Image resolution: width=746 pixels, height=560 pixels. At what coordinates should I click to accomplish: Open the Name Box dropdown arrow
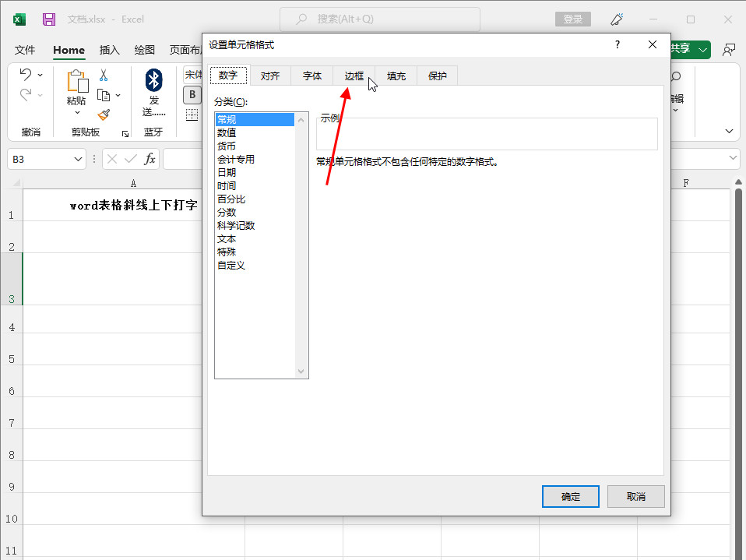click(x=78, y=159)
